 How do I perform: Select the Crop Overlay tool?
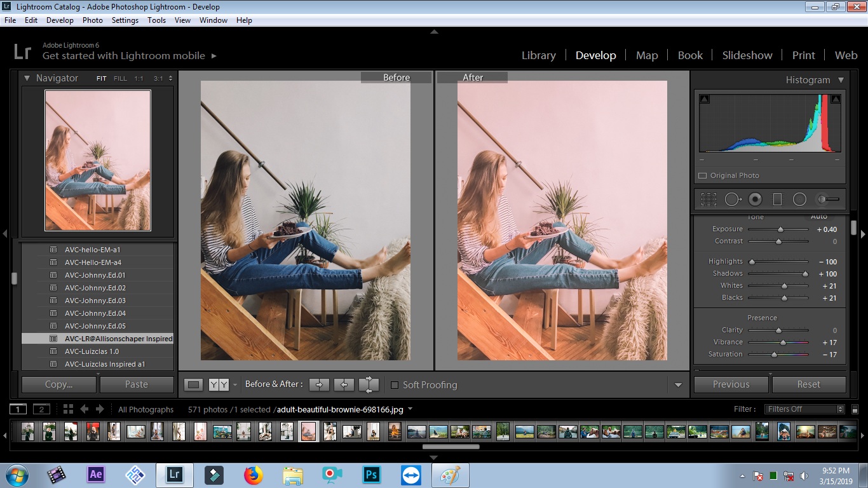tap(709, 200)
